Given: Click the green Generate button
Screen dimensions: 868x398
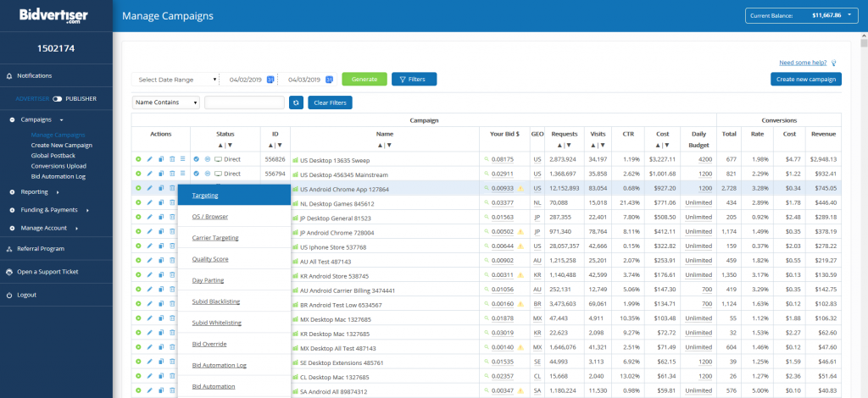Looking at the screenshot, I should 364,79.
